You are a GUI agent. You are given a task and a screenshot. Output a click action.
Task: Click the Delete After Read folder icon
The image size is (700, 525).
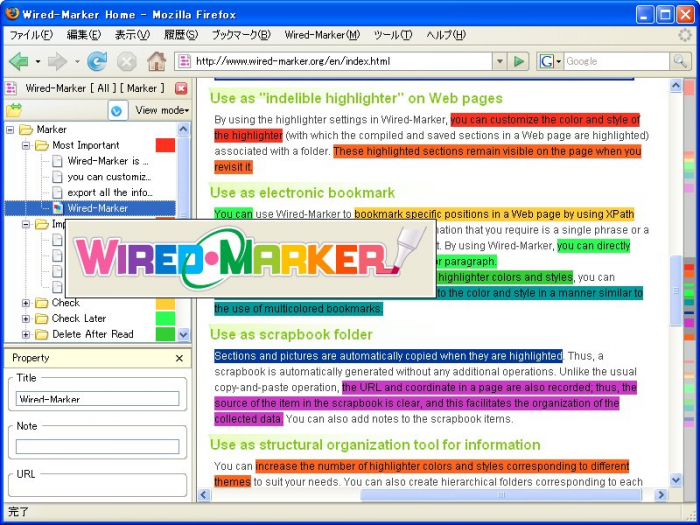[x=42, y=334]
